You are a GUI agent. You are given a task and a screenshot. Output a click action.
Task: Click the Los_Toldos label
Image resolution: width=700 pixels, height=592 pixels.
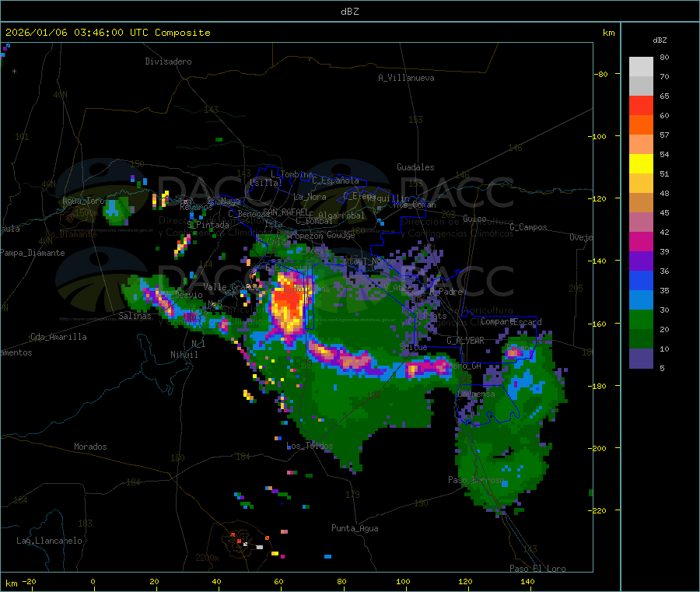(310, 446)
